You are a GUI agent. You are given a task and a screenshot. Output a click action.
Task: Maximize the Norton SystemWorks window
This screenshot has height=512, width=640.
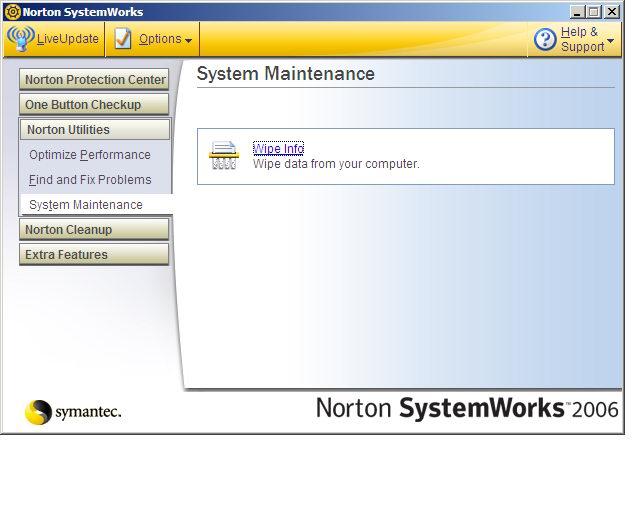point(594,12)
